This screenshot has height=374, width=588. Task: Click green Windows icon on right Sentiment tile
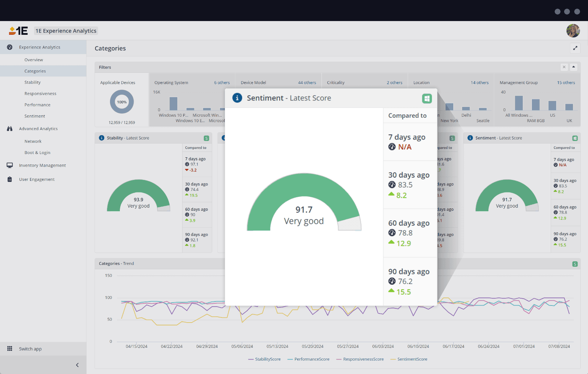(x=575, y=138)
